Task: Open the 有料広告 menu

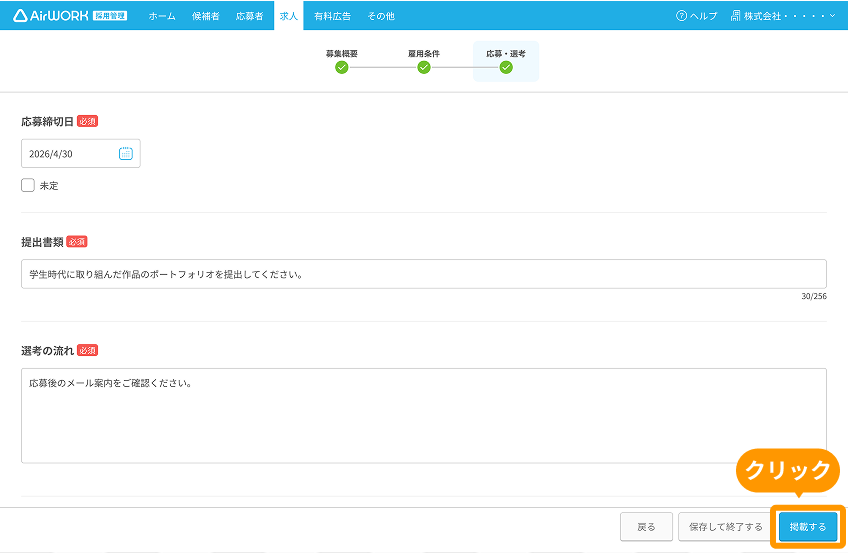Action: point(332,16)
